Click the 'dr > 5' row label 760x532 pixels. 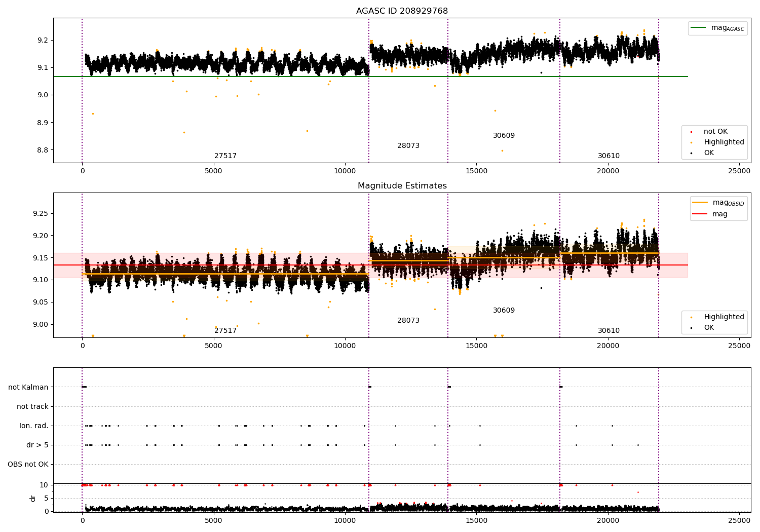37,445
